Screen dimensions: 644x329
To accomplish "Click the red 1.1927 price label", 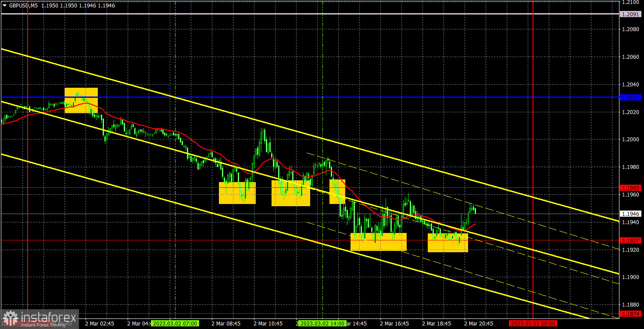I will point(631,241).
